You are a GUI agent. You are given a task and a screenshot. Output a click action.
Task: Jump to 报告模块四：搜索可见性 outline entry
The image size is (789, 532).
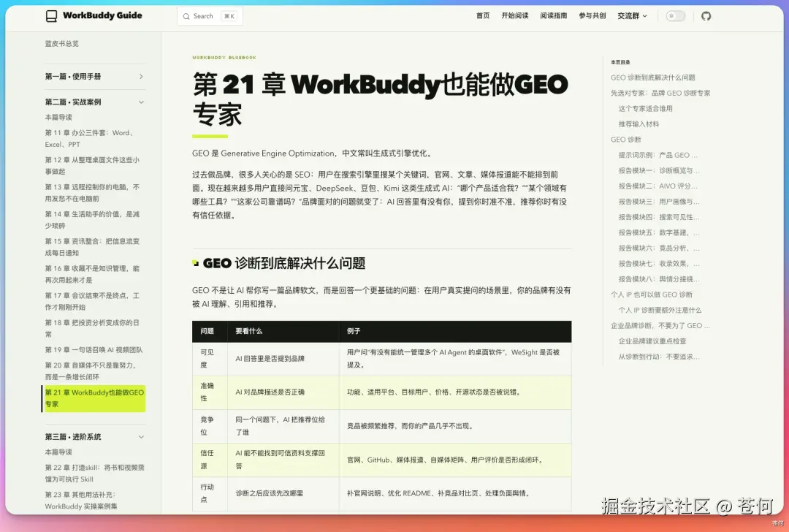pos(659,218)
